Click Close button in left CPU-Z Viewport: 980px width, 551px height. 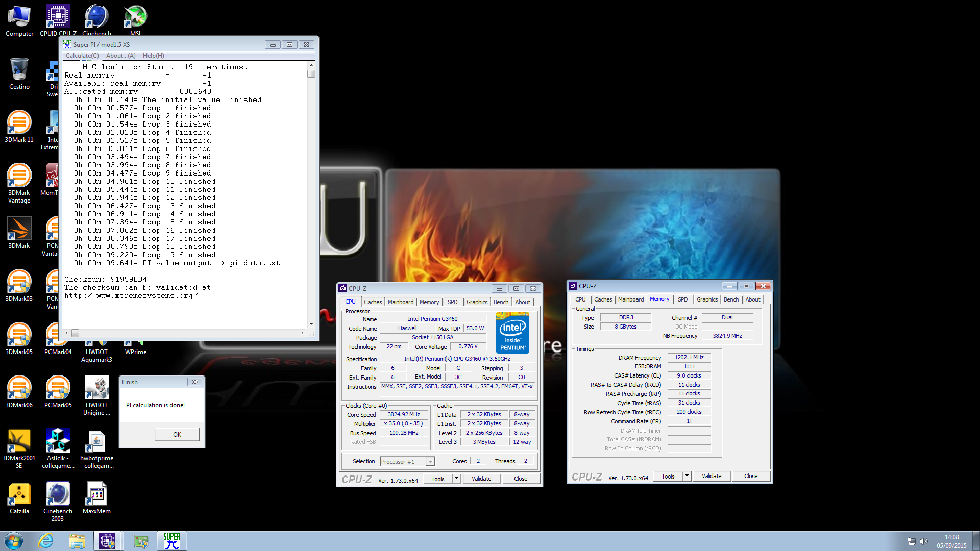(x=521, y=479)
